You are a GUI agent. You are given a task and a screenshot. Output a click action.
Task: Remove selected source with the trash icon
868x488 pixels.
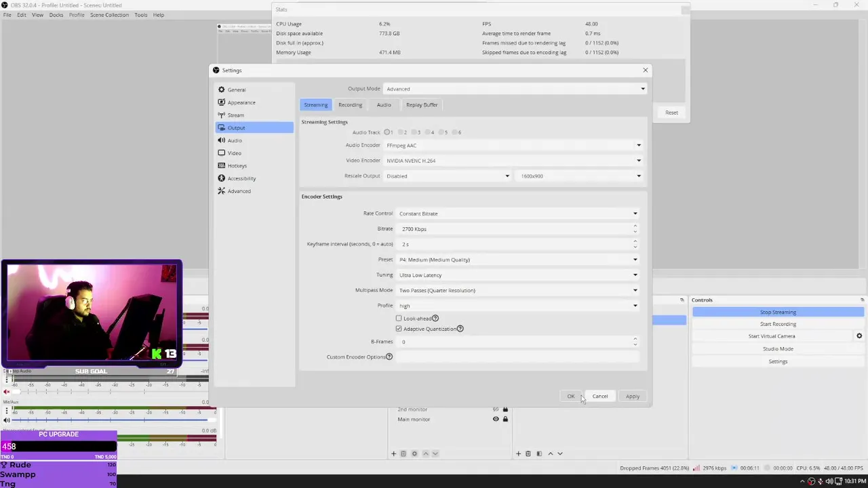coord(403,453)
